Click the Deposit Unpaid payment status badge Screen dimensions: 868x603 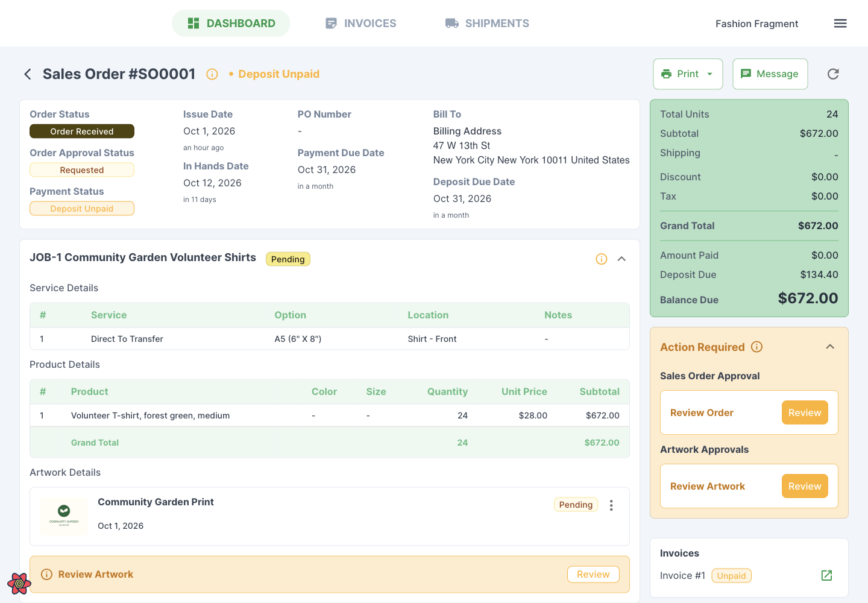pyautogui.click(x=82, y=209)
